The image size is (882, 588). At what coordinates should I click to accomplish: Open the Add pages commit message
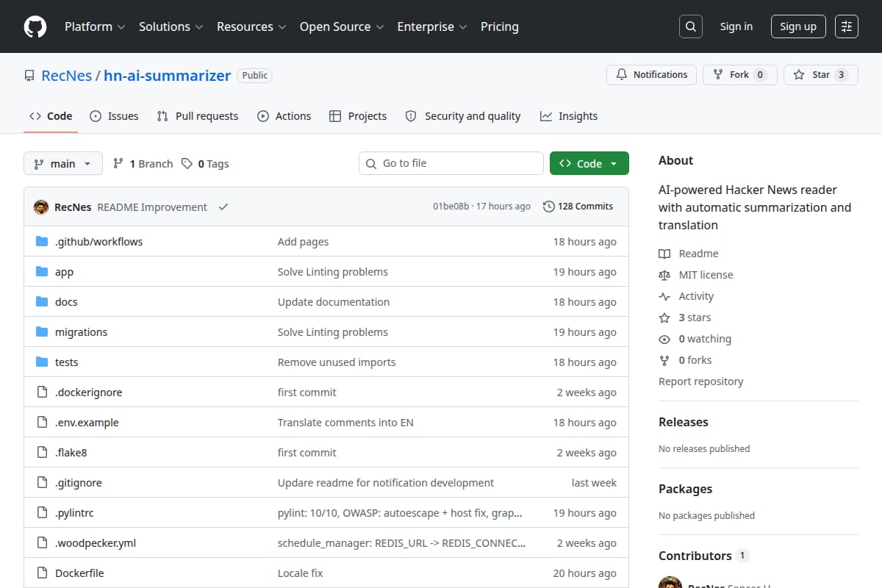pyautogui.click(x=303, y=242)
